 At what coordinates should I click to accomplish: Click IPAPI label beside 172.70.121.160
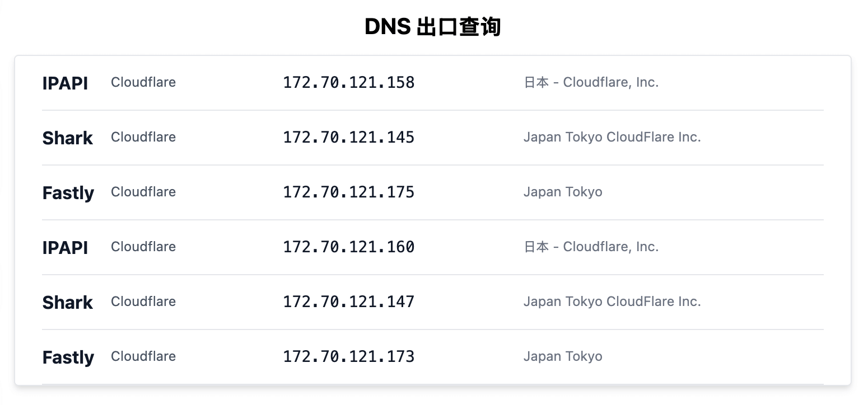click(65, 248)
